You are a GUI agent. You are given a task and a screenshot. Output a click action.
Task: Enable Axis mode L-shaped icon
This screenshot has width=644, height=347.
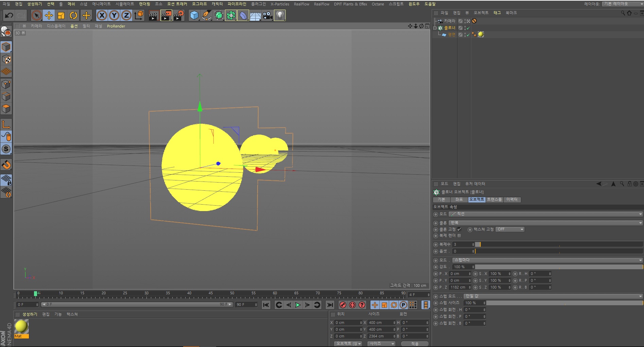(6, 124)
